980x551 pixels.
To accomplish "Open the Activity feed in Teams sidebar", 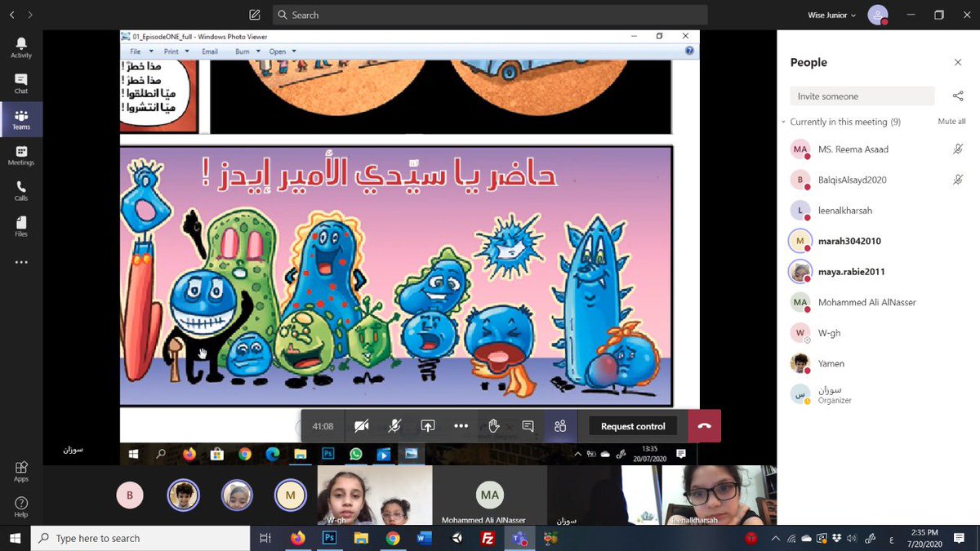I will pos(21,47).
